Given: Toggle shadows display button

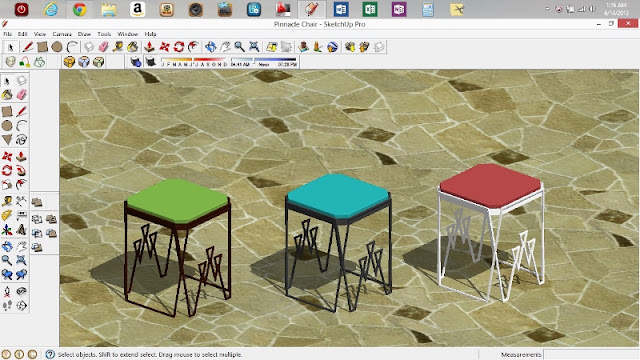Looking at the screenshot, I should click(x=136, y=62).
